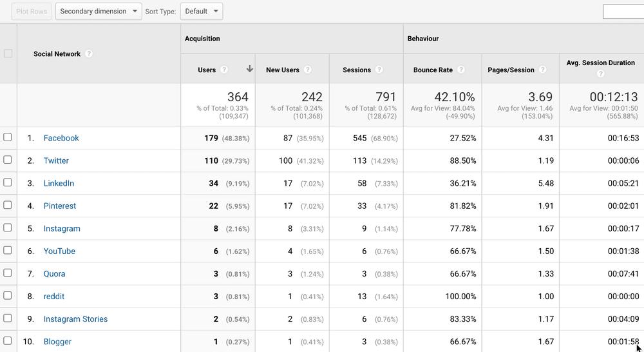Click Bounce Rate help question mark

tap(461, 70)
